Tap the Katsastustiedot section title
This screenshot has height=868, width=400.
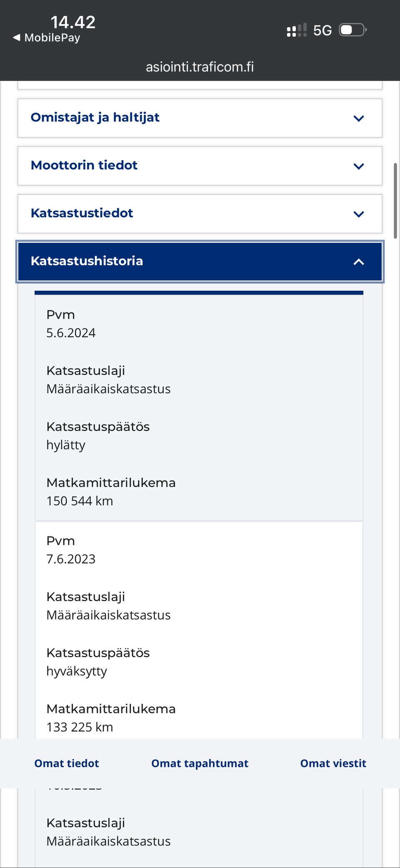82,213
